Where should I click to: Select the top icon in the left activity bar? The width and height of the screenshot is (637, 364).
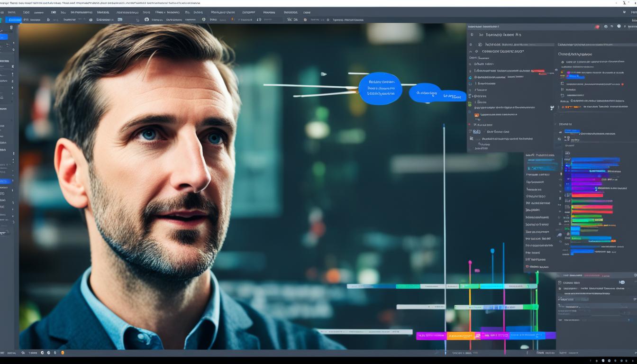click(11, 27)
